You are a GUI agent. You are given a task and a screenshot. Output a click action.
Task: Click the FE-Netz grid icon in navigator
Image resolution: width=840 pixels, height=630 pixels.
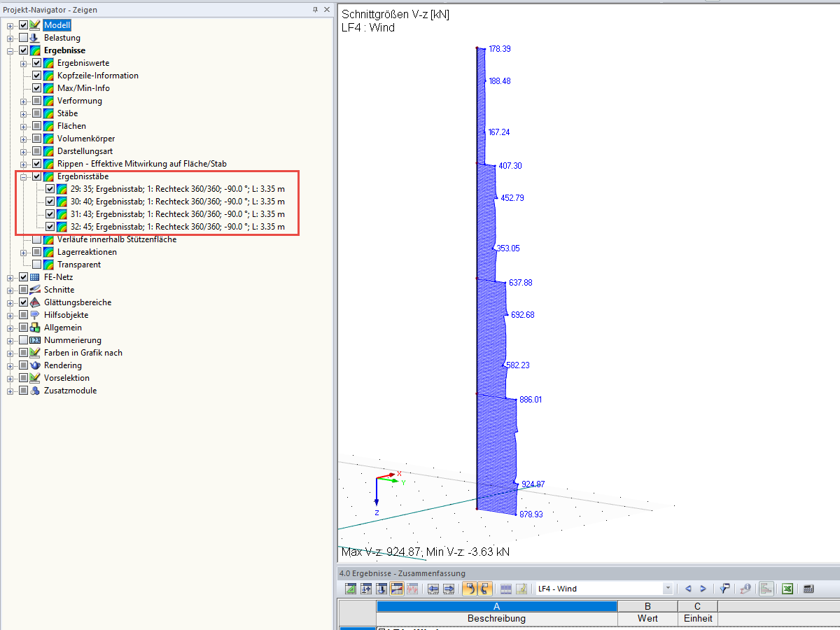[x=34, y=276]
